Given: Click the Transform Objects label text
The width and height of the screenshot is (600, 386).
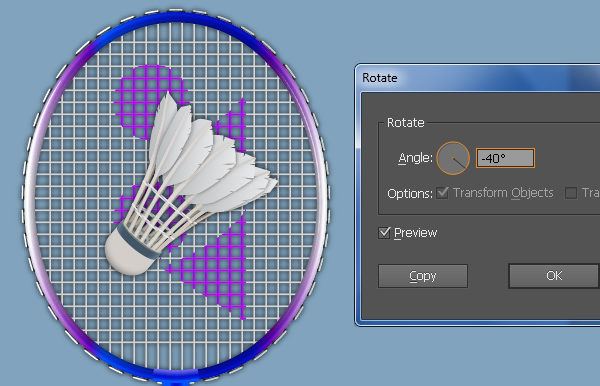Looking at the screenshot, I should 503,193.
